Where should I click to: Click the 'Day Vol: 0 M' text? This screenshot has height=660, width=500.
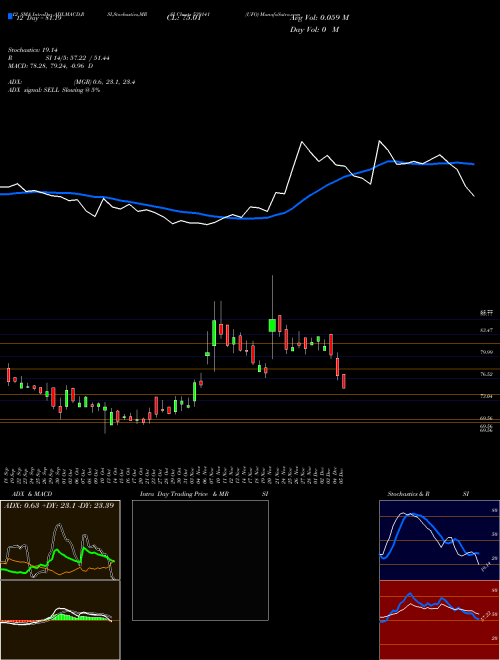coord(314,30)
